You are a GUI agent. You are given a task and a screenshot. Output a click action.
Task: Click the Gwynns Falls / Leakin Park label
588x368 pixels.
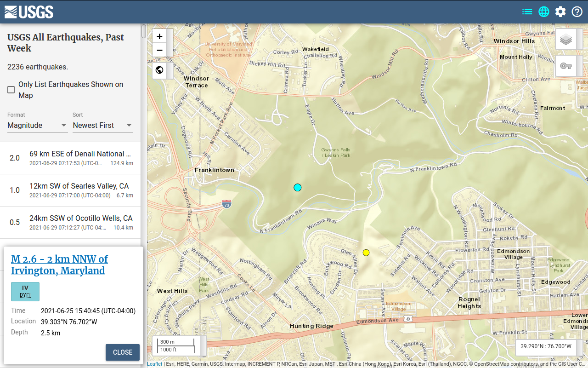tap(336, 153)
